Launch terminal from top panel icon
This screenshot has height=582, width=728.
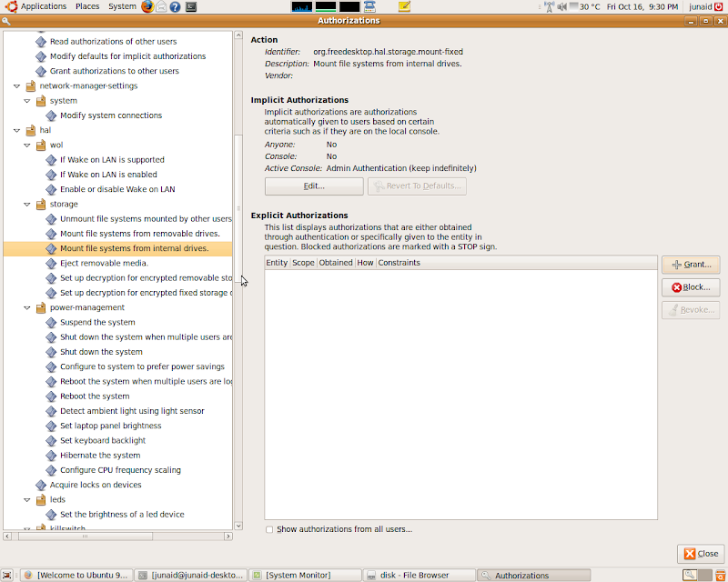point(190,6)
